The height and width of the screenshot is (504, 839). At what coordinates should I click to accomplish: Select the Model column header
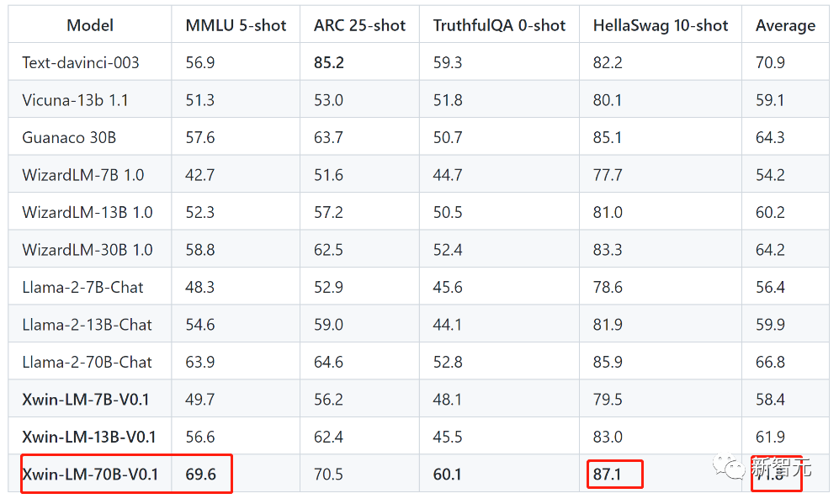coord(90,25)
